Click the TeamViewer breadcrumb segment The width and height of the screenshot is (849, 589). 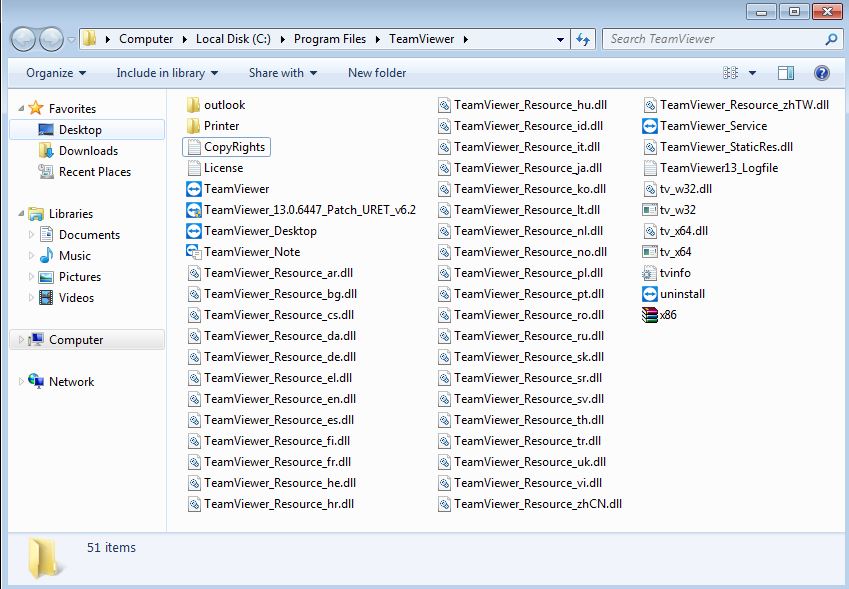point(421,39)
